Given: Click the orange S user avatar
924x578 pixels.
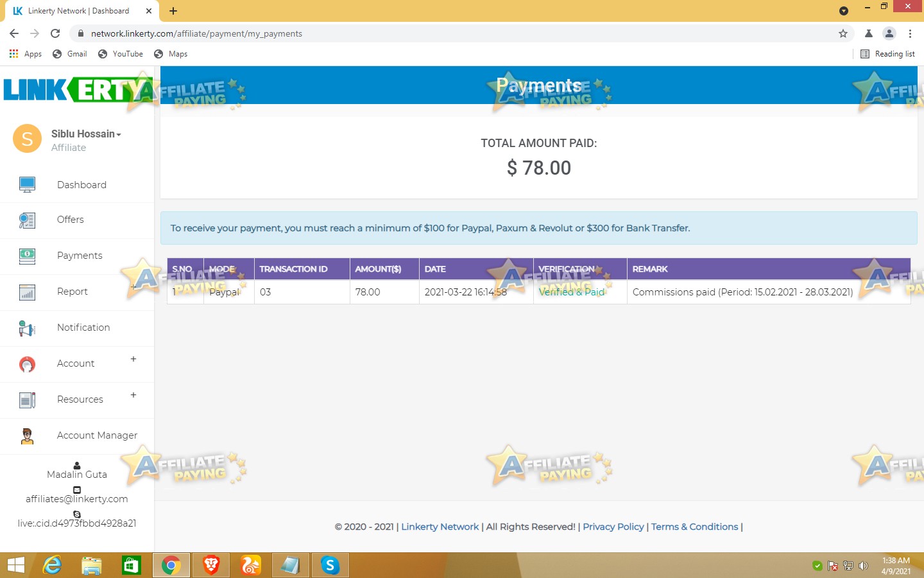Looking at the screenshot, I should pyautogui.click(x=27, y=139).
